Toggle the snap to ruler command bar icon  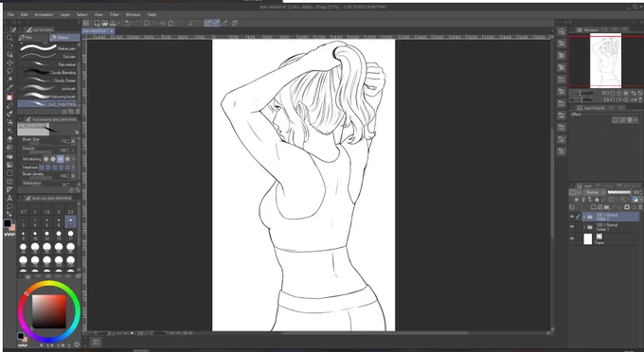click(x=208, y=23)
